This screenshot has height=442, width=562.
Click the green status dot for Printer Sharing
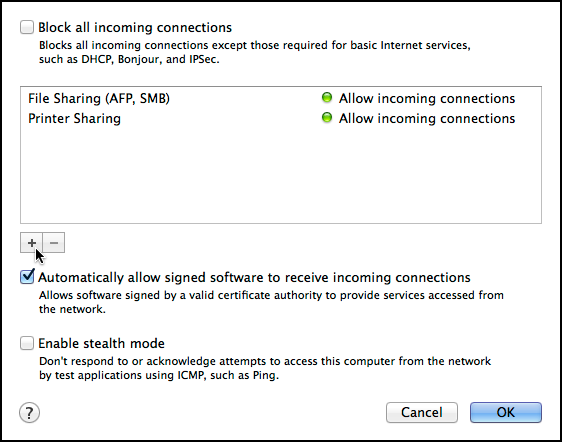327,118
